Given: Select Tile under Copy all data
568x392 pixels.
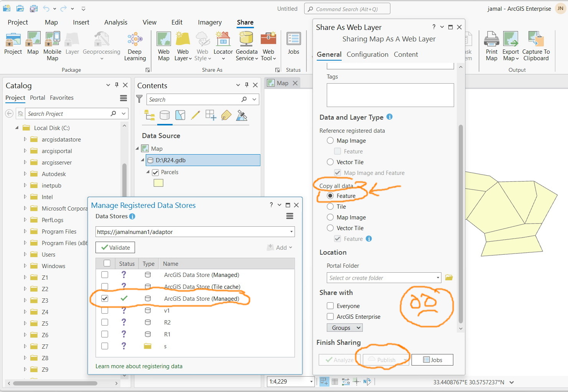Looking at the screenshot, I should [330, 207].
